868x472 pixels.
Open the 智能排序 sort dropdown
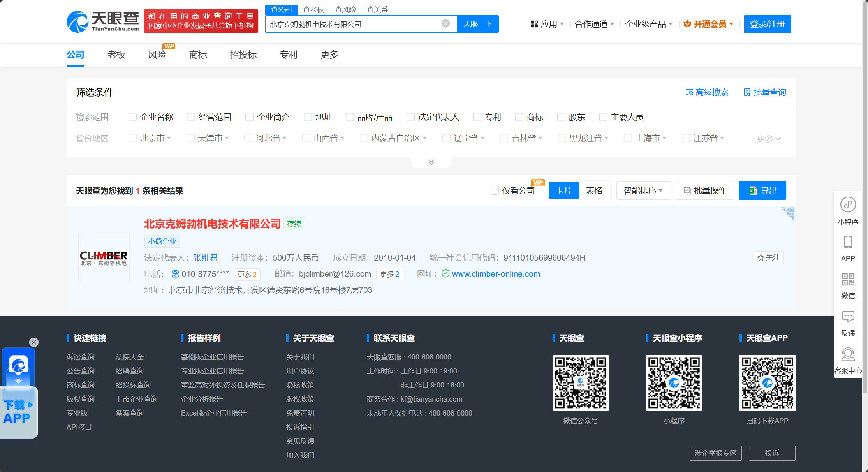pos(643,191)
